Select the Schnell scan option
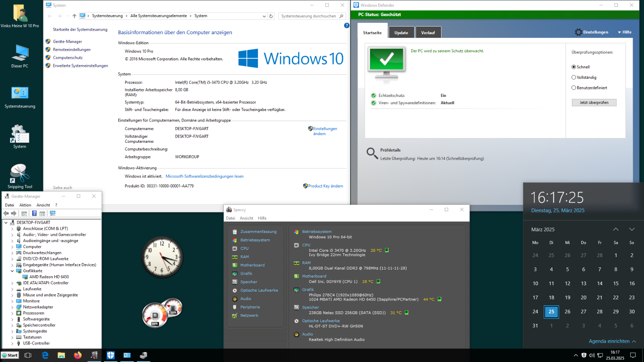 (x=574, y=67)
